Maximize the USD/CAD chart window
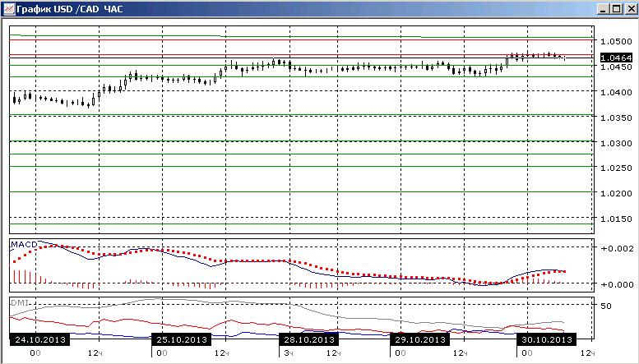 tap(617, 9)
